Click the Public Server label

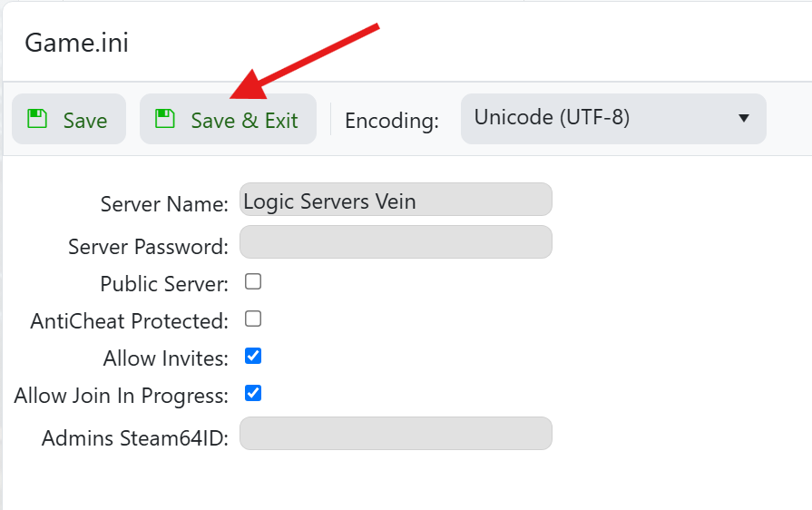[164, 284]
